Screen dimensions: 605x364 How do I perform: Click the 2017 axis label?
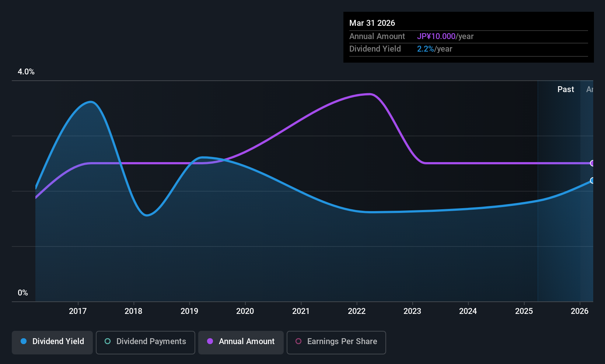78,311
